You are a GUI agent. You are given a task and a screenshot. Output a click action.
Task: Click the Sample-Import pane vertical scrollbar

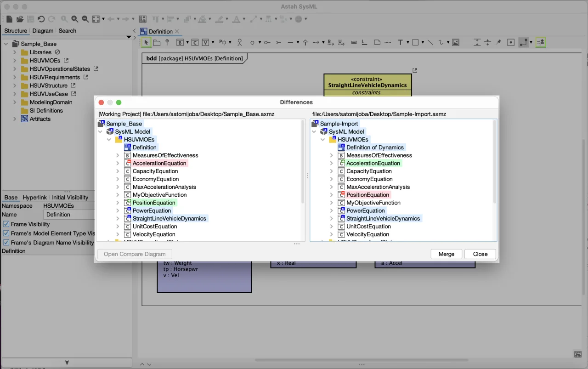tap(494, 161)
